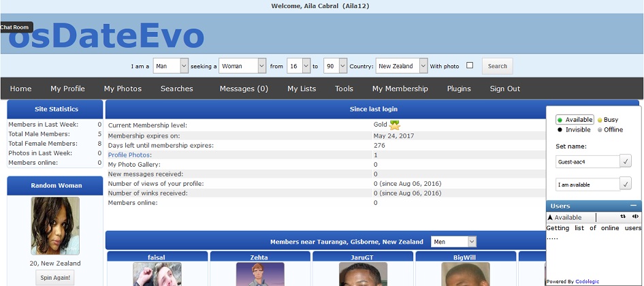This screenshot has width=644, height=286.
Task: Go to Home in navigation bar
Action: click(20, 89)
